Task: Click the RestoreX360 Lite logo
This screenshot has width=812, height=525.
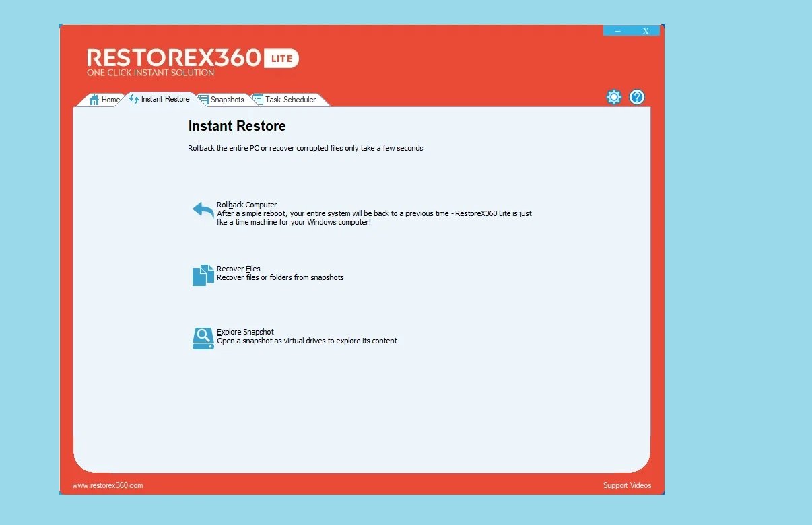Action: click(x=193, y=62)
